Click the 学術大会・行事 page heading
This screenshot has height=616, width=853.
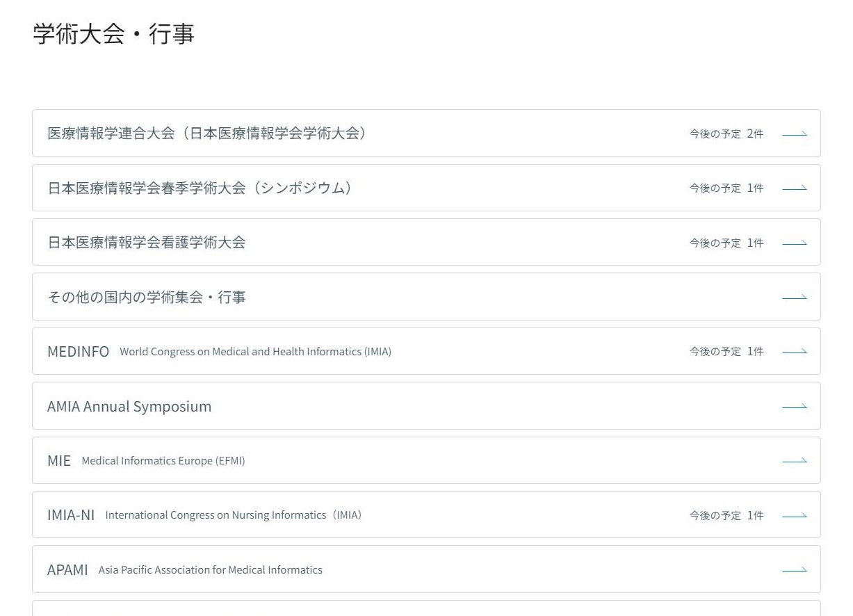point(113,33)
